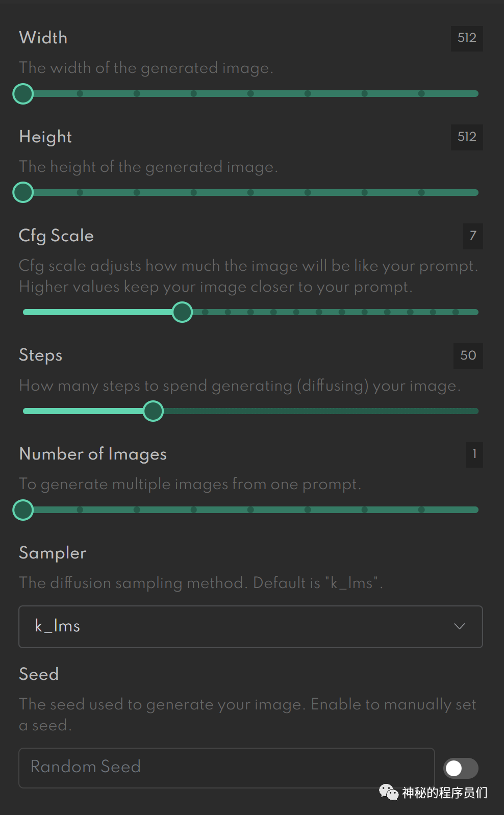Click the second tick on Number of Images slider
Screen dimensions: 504x815
pos(137,510)
